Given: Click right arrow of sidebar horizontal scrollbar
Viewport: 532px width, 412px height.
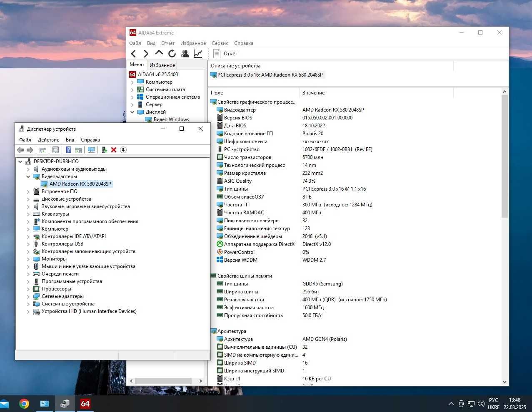Looking at the screenshot, I should pyautogui.click(x=200, y=381).
